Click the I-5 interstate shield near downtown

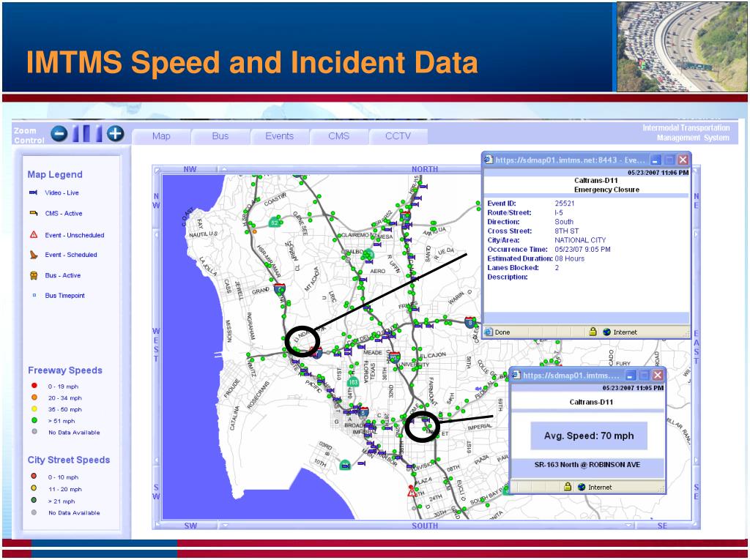pos(363,411)
